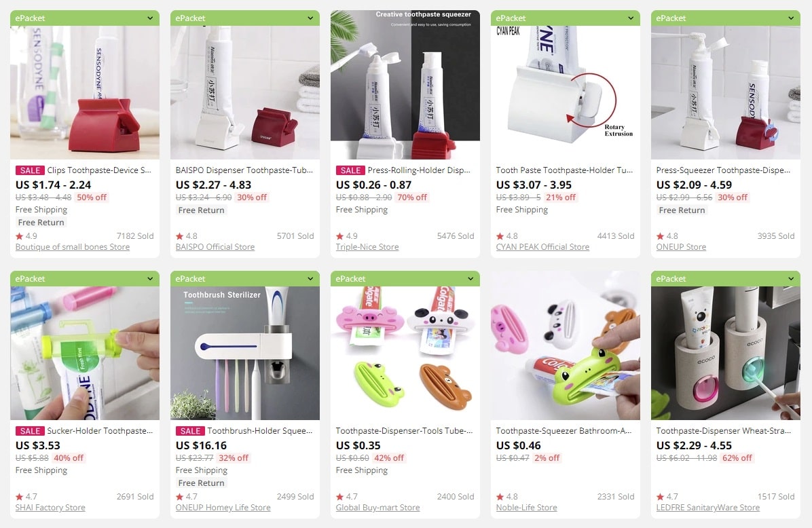The height and width of the screenshot is (528, 812).
Task: Expand ePacket dropdown on Clips Toothpaste-Device card
Action: point(150,18)
